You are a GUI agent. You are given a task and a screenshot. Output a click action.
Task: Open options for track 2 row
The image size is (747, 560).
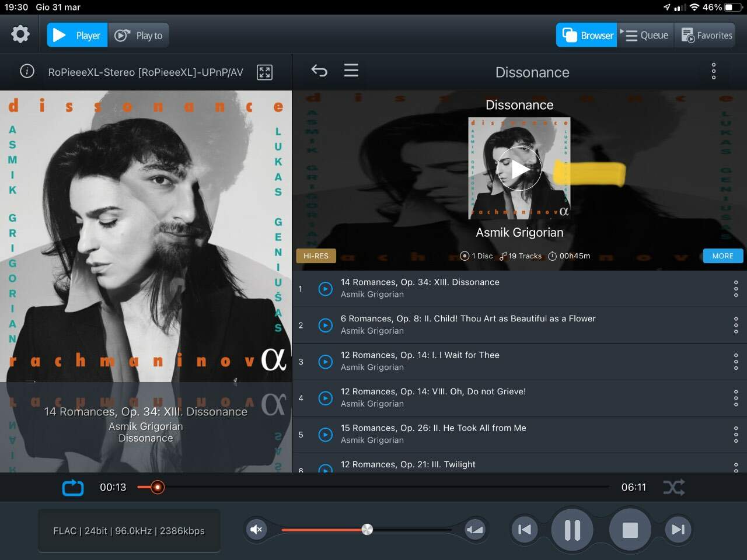736,325
